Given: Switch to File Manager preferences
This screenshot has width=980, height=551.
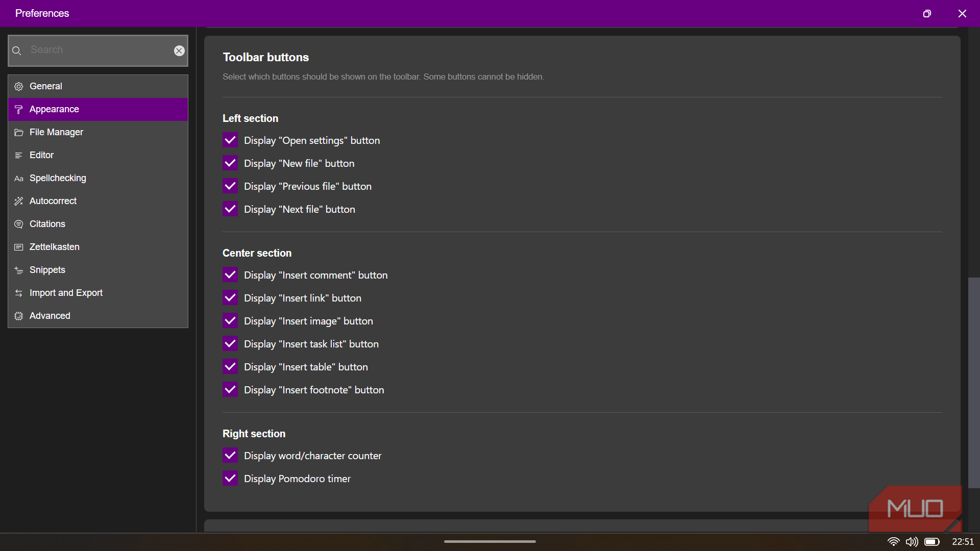Looking at the screenshot, I should tap(98, 133).
